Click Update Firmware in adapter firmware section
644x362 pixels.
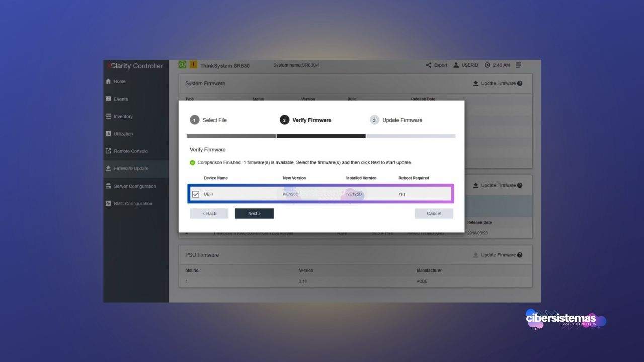(494, 185)
